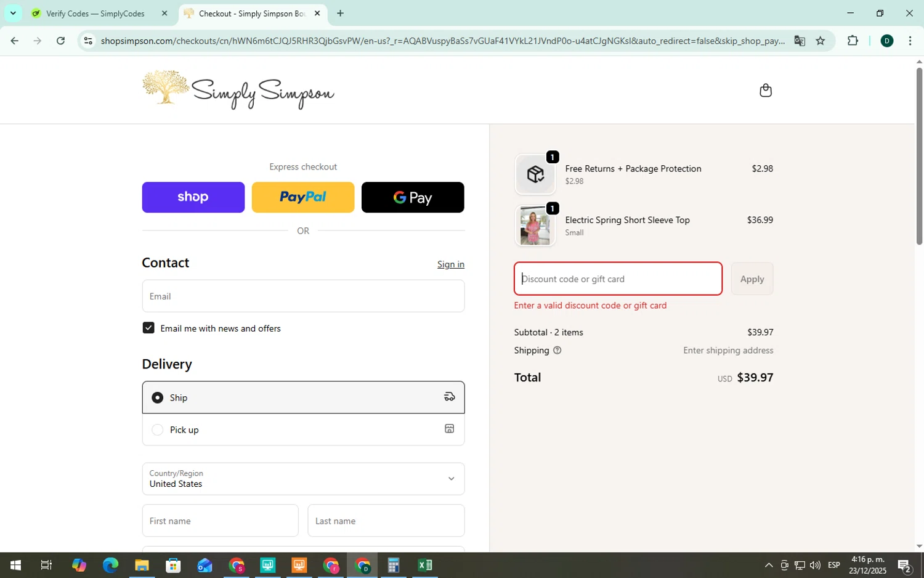
Task: Close the Verify Codes tab
Action: (164, 13)
